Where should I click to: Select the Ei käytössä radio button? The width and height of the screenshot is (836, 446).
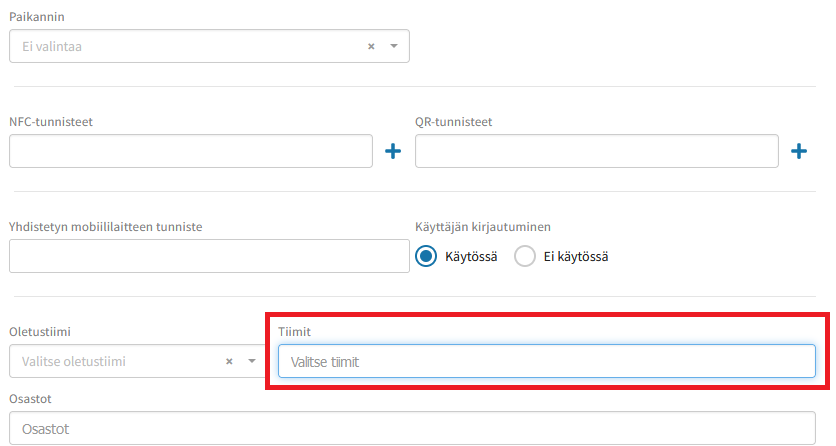(x=525, y=257)
